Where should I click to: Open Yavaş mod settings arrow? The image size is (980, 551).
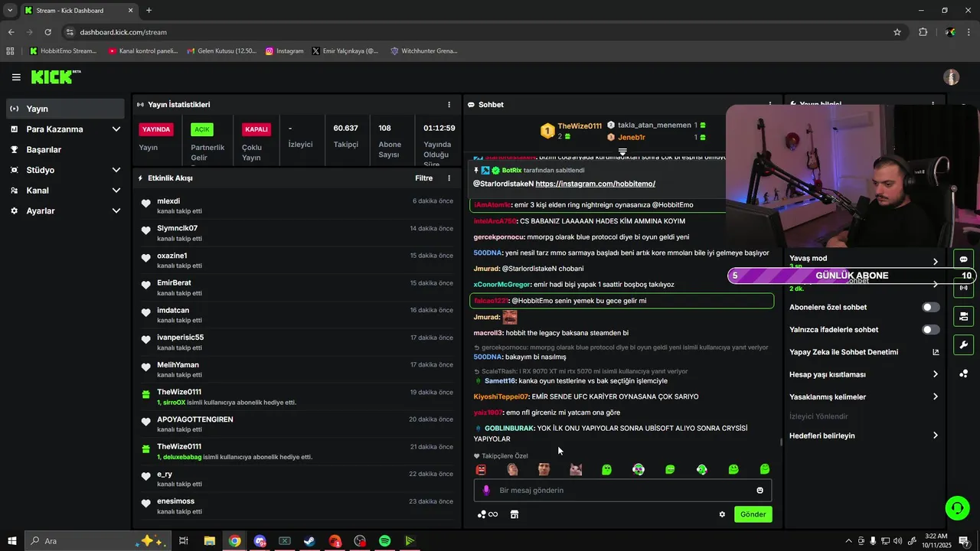click(935, 262)
